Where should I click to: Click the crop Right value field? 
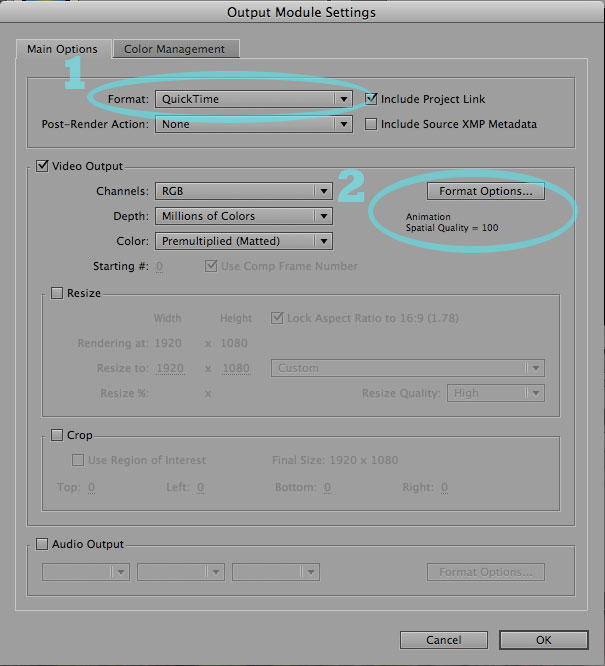pos(444,487)
